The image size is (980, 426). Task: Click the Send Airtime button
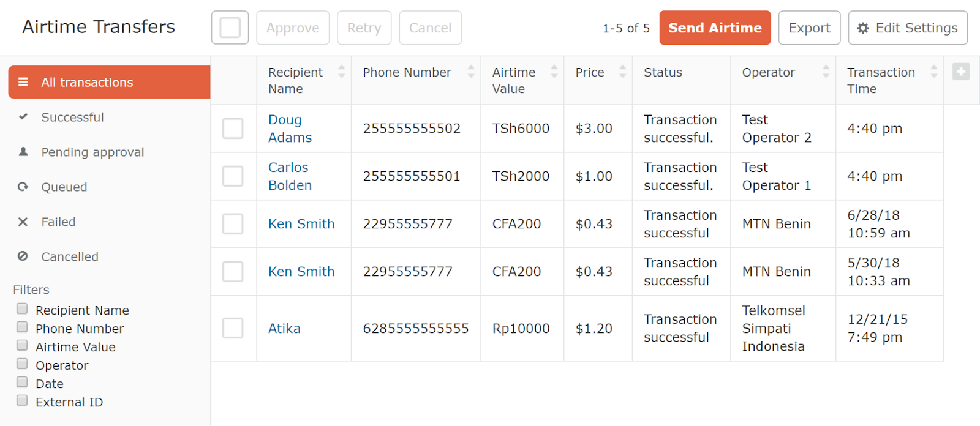click(x=715, y=28)
